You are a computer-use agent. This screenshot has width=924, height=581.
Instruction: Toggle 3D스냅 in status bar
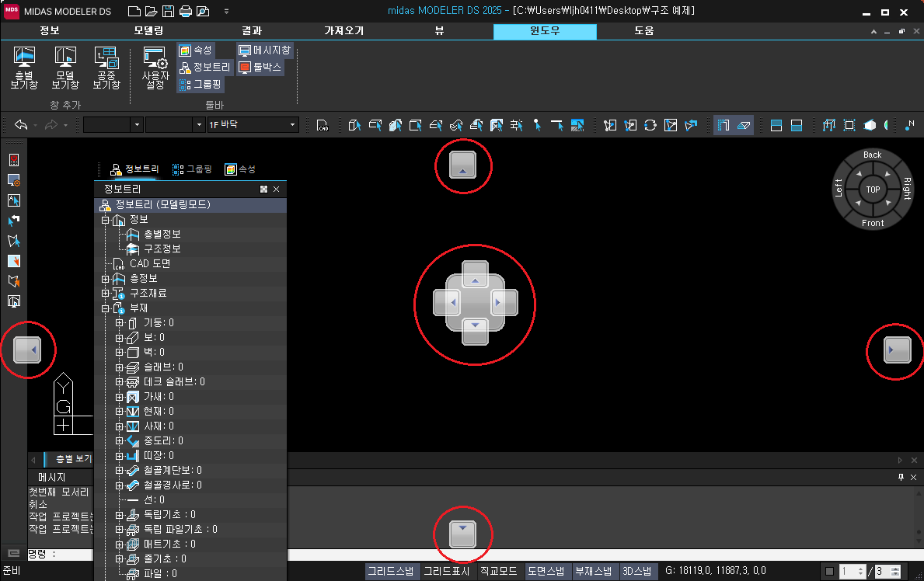(637, 571)
